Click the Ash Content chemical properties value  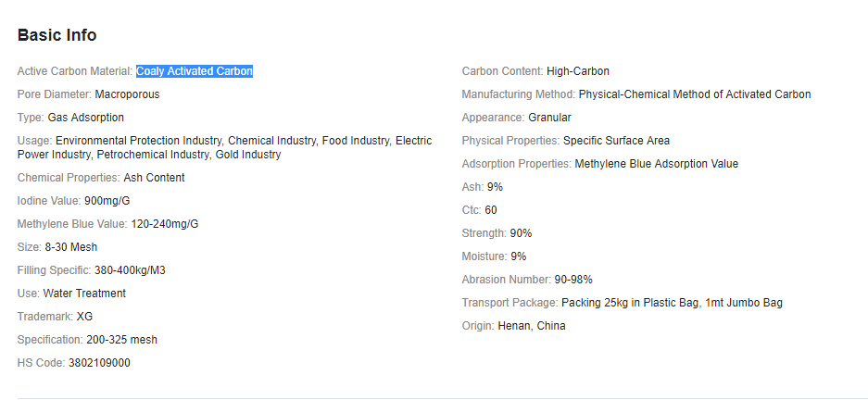pyautogui.click(x=154, y=178)
